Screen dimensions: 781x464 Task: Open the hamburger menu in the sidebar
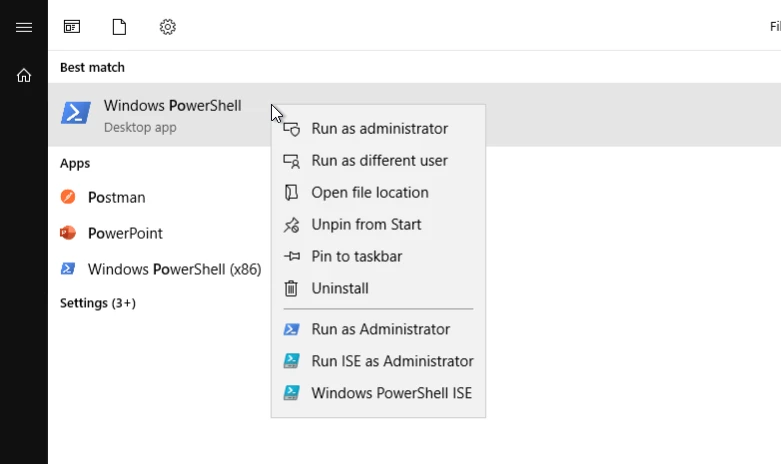(x=23, y=27)
